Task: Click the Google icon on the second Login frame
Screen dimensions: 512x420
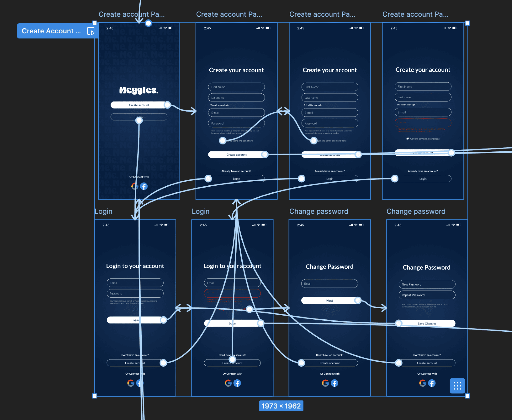Action: point(228,383)
